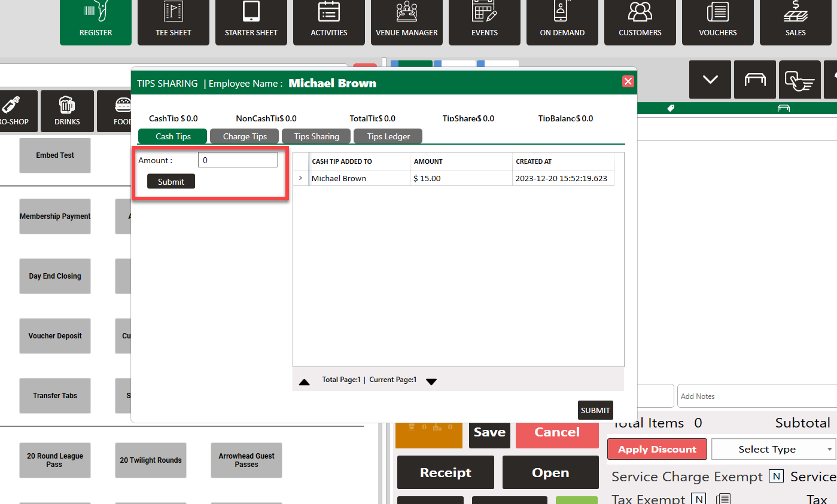Switch to the Tips Ledger tab
This screenshot has width=837, height=504.
[388, 136]
